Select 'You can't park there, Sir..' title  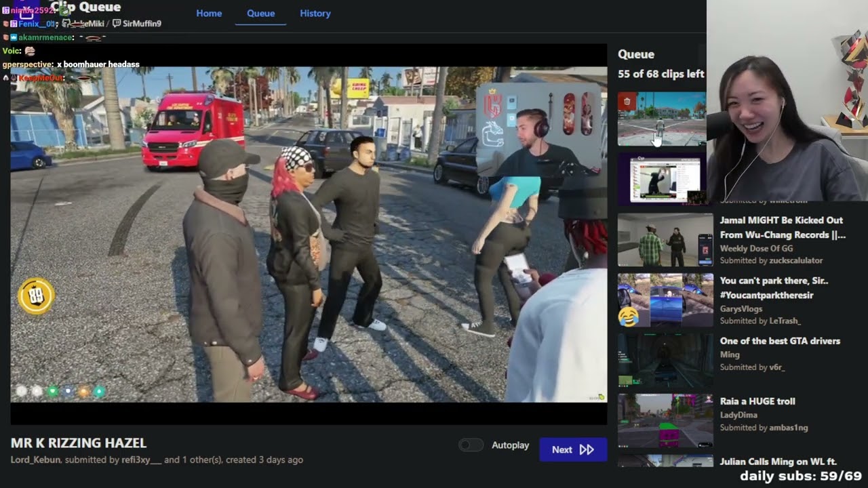pos(774,288)
